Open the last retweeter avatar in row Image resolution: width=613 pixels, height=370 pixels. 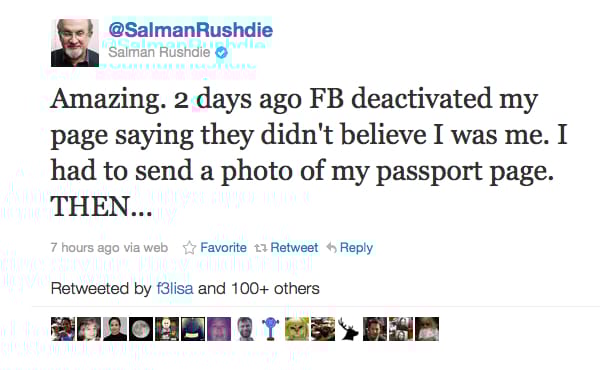pyautogui.click(x=427, y=329)
